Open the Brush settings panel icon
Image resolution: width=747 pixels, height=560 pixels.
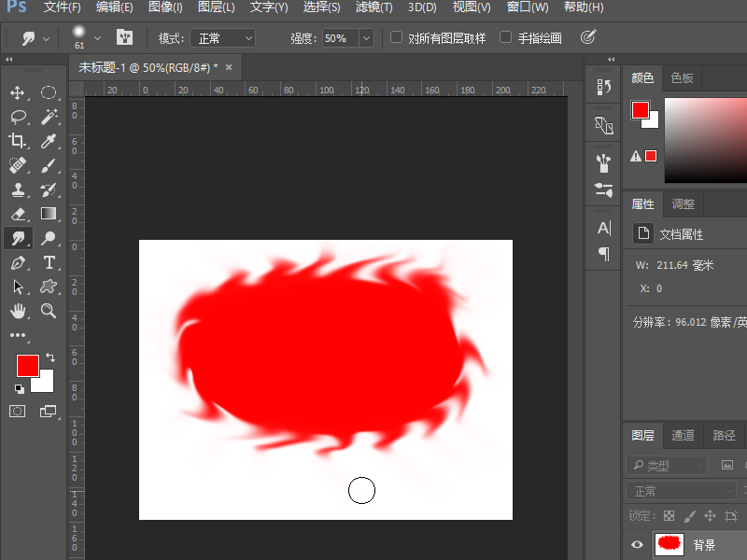(603, 190)
